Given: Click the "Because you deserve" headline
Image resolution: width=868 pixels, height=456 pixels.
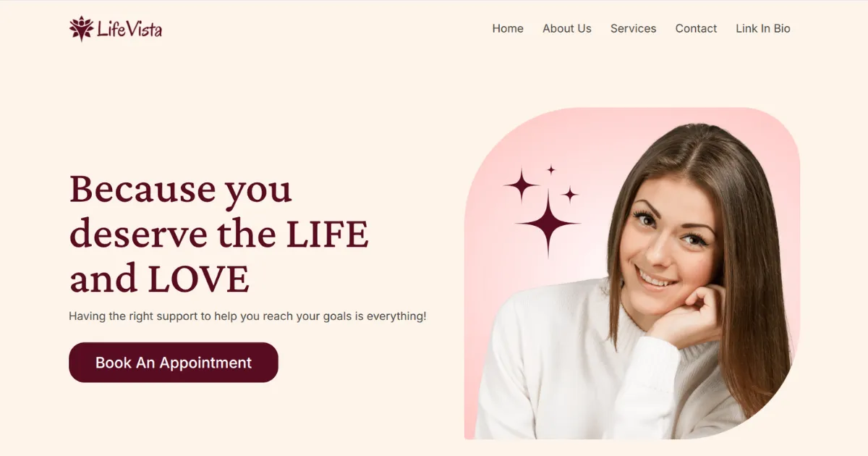Looking at the screenshot, I should [218, 234].
